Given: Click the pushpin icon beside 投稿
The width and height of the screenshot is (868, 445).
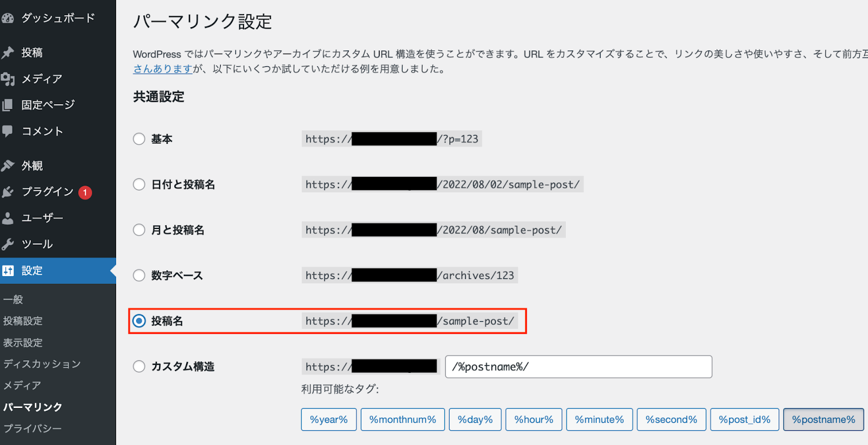Looking at the screenshot, I should tap(8, 53).
